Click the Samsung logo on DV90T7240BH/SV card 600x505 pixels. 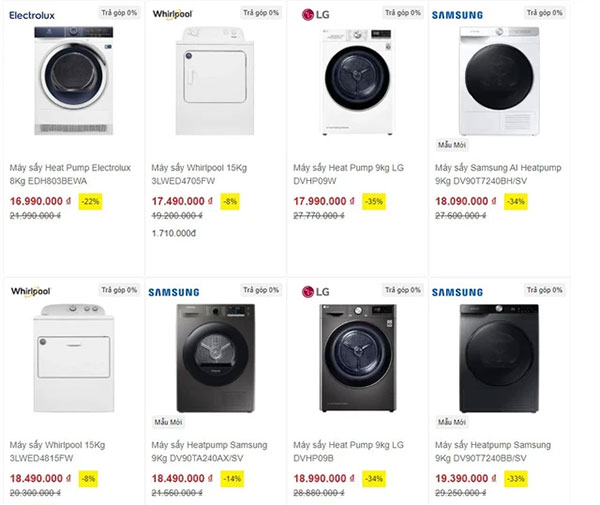(457, 15)
